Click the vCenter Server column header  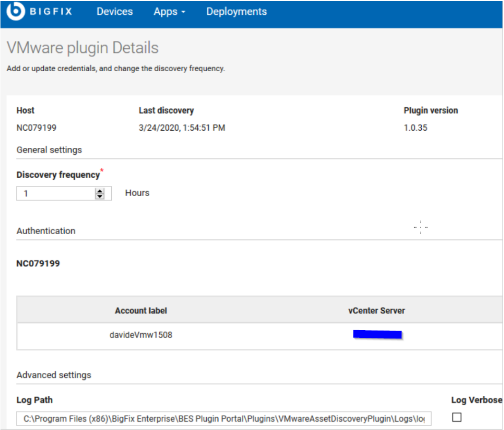[x=377, y=311]
